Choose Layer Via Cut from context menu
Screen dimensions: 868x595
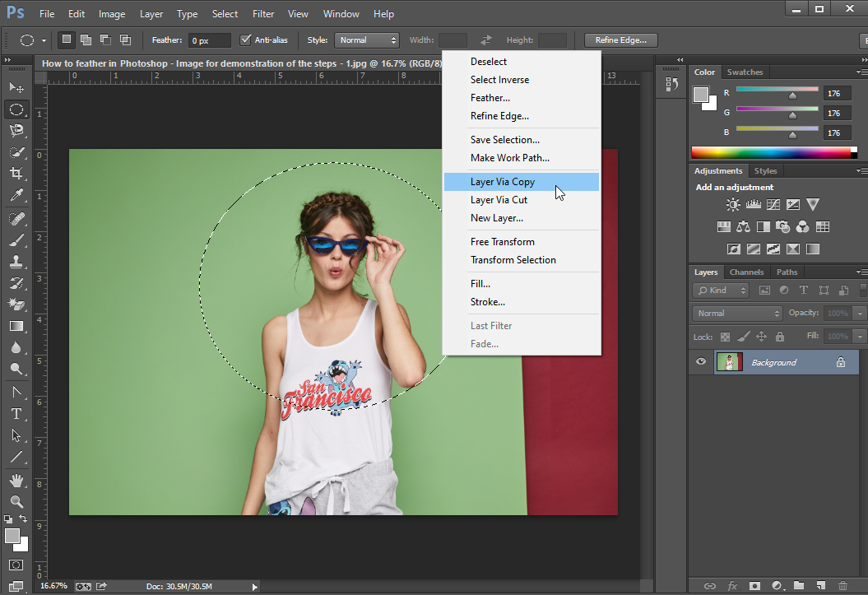tap(499, 200)
